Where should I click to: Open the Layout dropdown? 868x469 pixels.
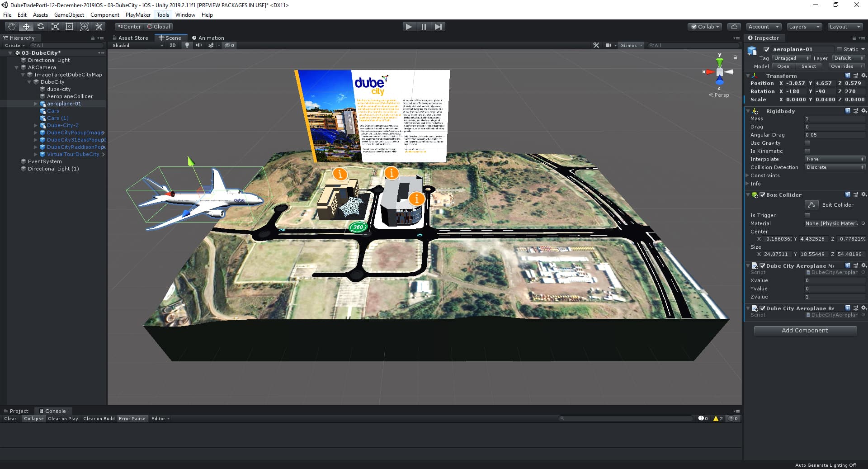point(844,27)
